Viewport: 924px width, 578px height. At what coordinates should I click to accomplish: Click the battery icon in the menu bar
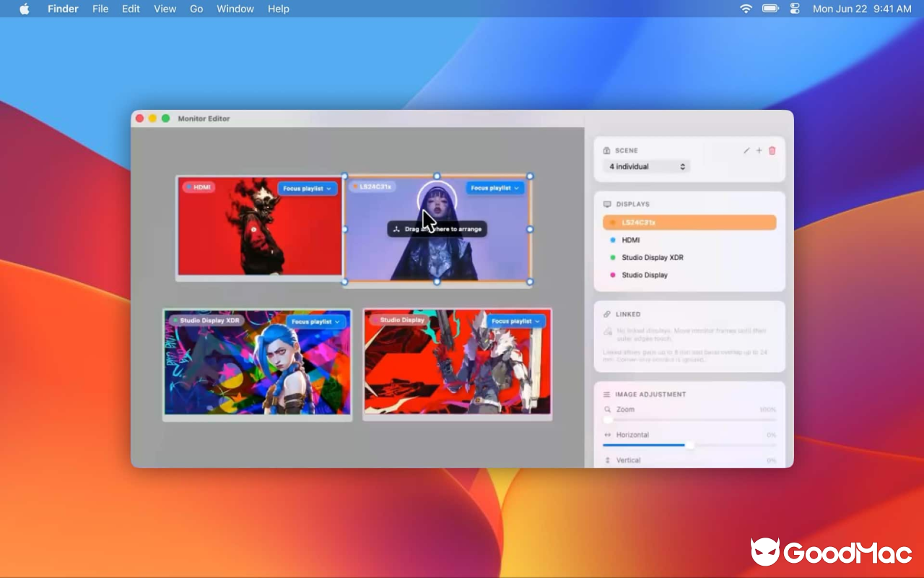pyautogui.click(x=770, y=9)
